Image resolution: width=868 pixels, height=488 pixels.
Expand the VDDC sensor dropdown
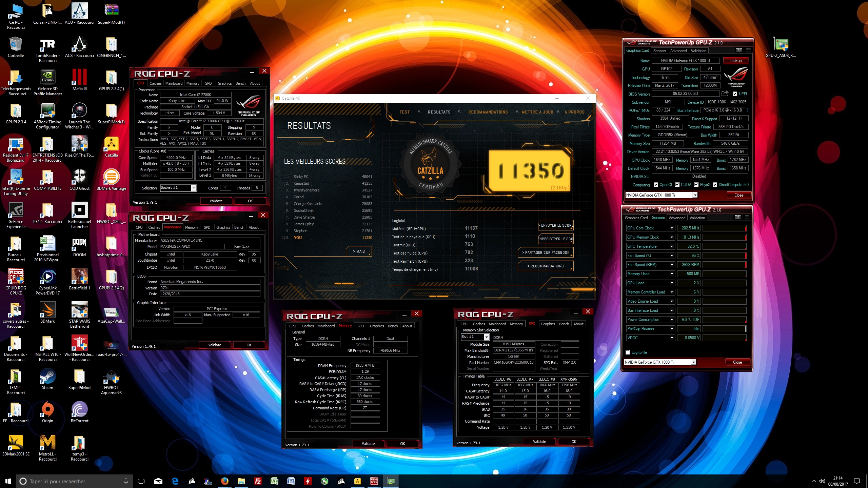click(671, 338)
